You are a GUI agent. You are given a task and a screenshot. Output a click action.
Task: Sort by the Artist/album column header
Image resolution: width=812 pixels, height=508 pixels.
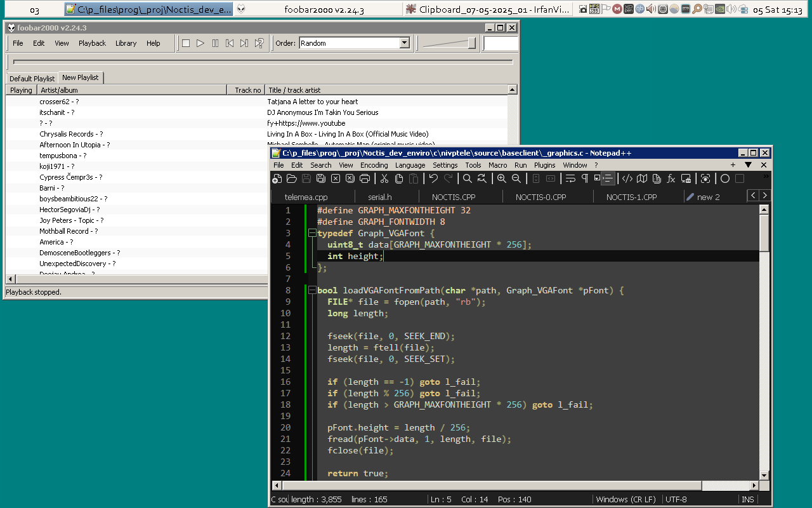[x=133, y=90]
